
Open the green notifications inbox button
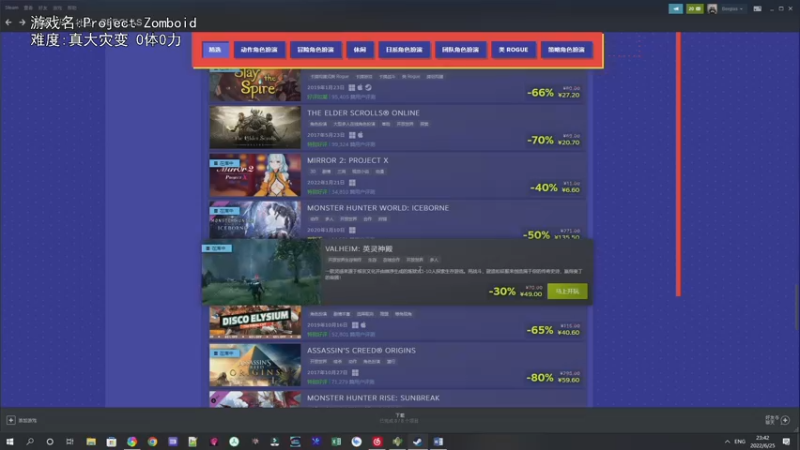pos(694,9)
